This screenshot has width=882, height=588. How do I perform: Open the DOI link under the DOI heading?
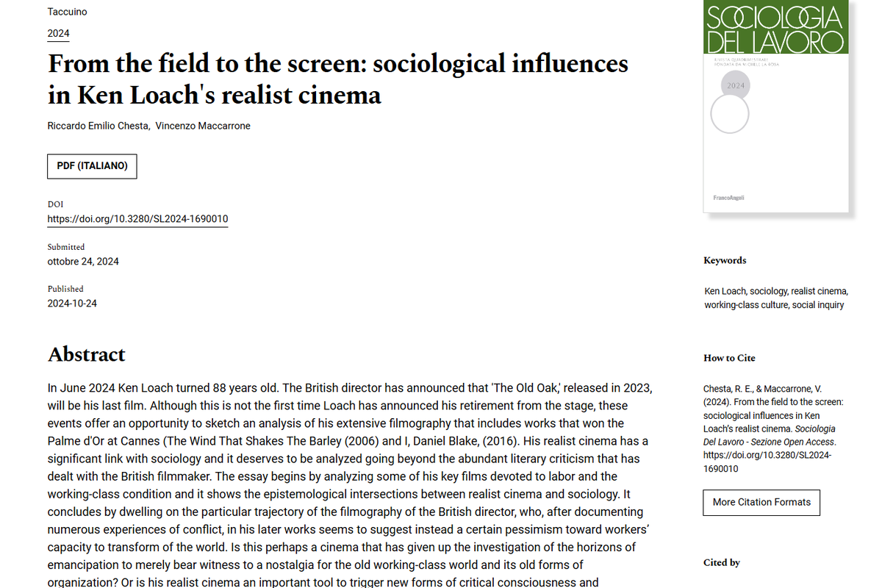(x=137, y=218)
